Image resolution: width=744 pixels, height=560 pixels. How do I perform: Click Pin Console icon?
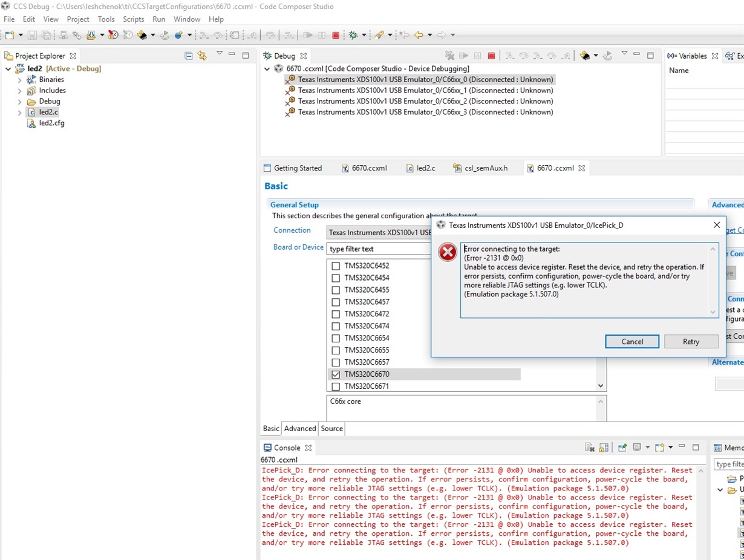click(622, 448)
